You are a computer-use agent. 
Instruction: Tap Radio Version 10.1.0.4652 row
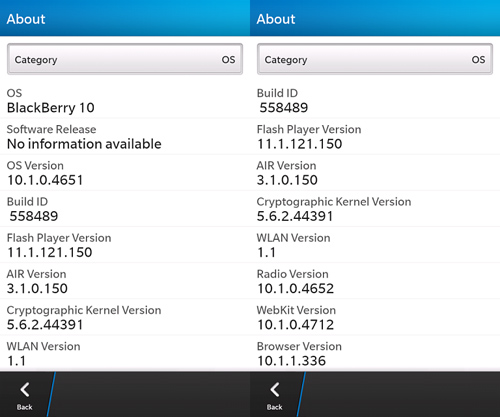pyautogui.click(x=375, y=281)
